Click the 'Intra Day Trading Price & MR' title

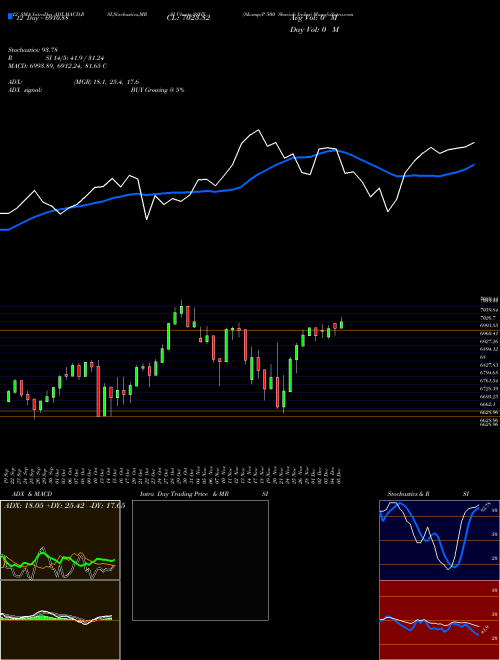(x=184, y=494)
